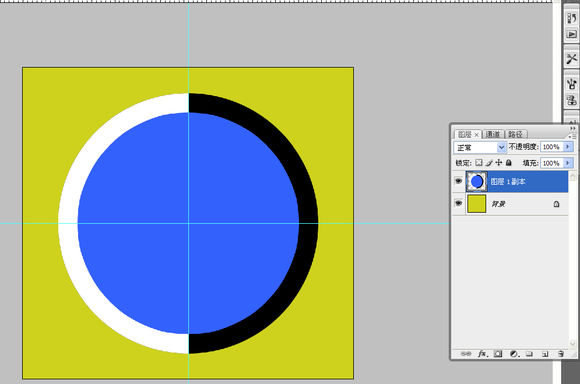580x384 pixels.
Task: Click the 不透明度 opacity label
Action: tap(524, 147)
